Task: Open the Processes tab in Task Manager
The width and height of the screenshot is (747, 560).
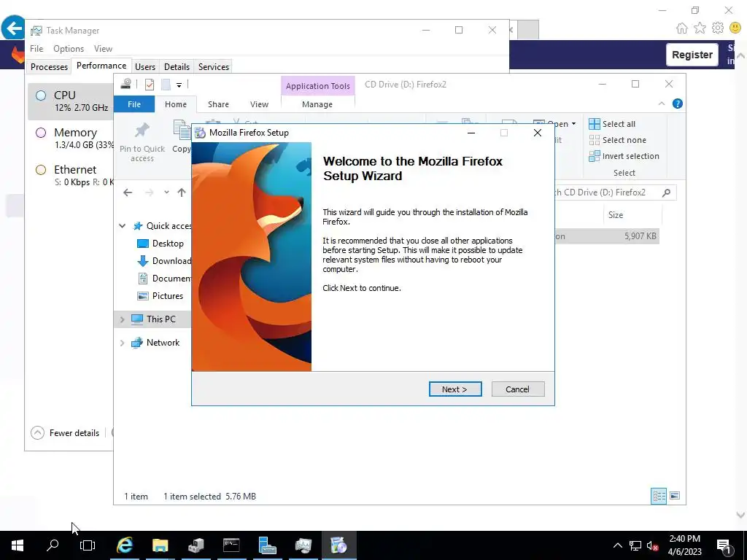Action: coord(49,66)
